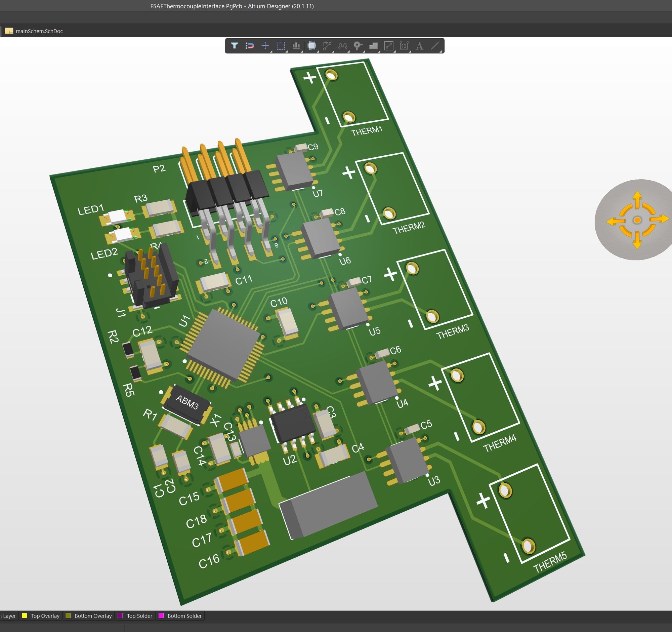Click the THERM4 silkscreen label
This screenshot has width=672, height=632.
click(x=500, y=444)
